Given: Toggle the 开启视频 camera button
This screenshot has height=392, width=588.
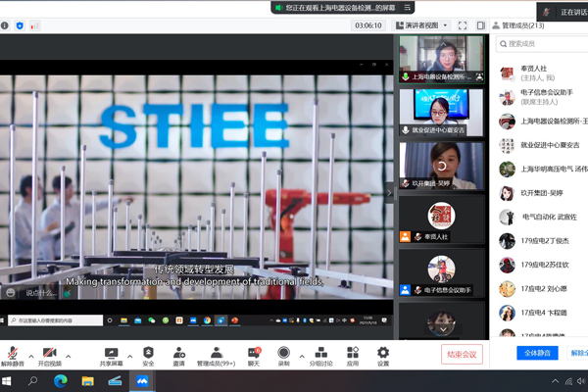Looking at the screenshot, I should (50, 357).
